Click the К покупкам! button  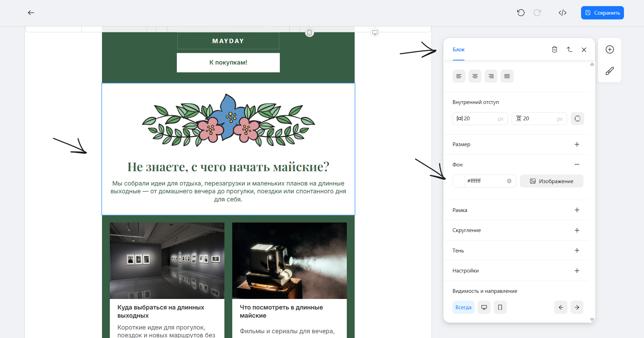228,63
